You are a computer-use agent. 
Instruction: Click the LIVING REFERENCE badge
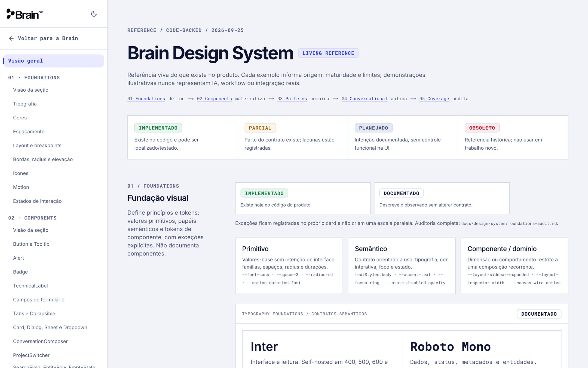(x=328, y=53)
